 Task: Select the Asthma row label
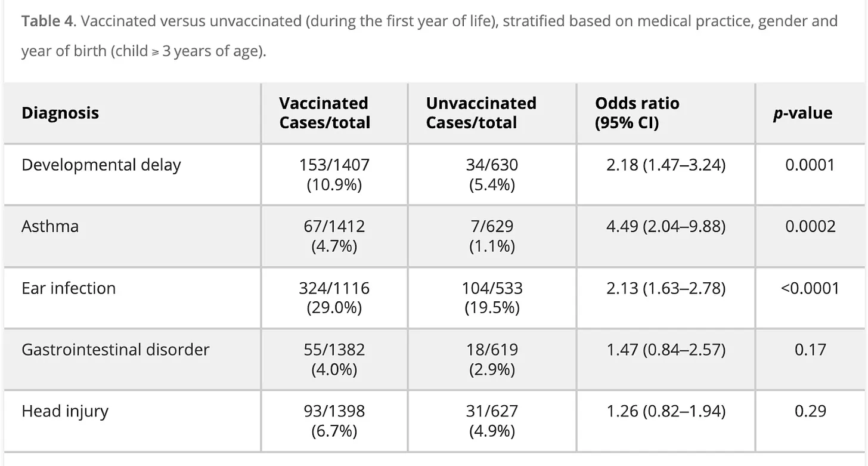tap(50, 227)
